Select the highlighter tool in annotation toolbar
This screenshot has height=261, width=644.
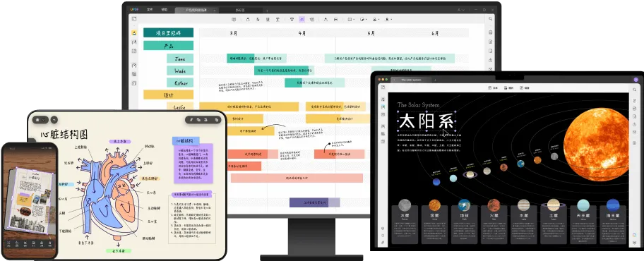tap(248, 19)
